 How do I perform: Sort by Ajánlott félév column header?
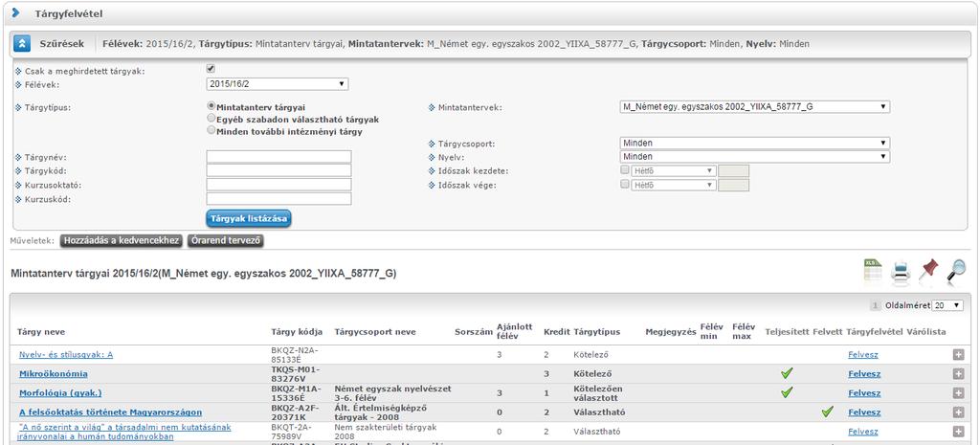click(514, 331)
